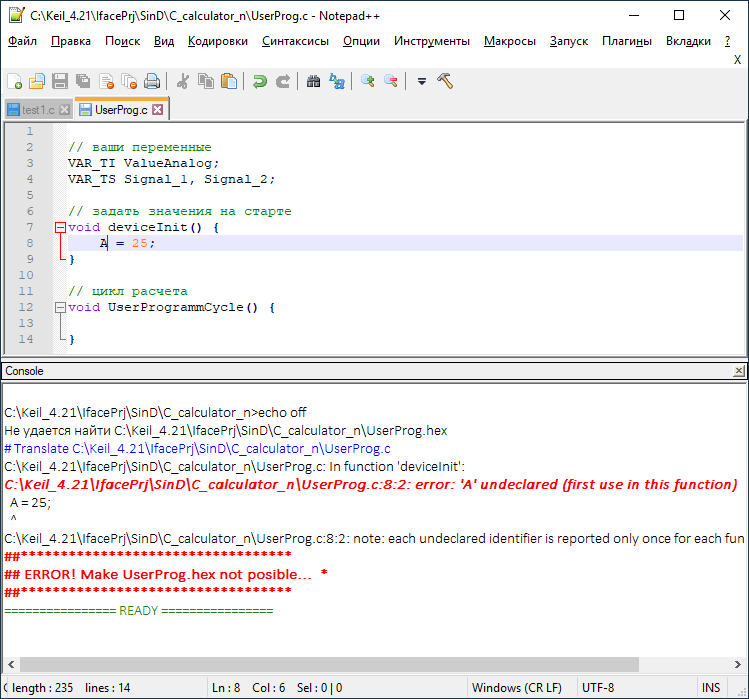749x699 pixels.
Task: Open the Кодировки menu
Action: click(218, 41)
